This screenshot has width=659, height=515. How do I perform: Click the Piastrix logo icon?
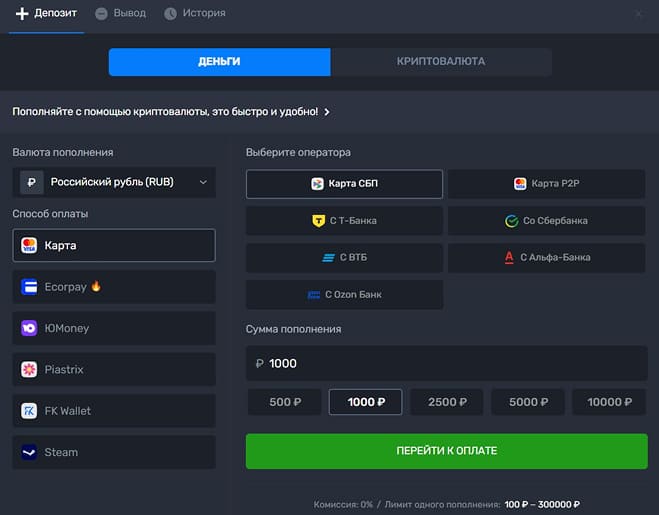pyautogui.click(x=29, y=370)
